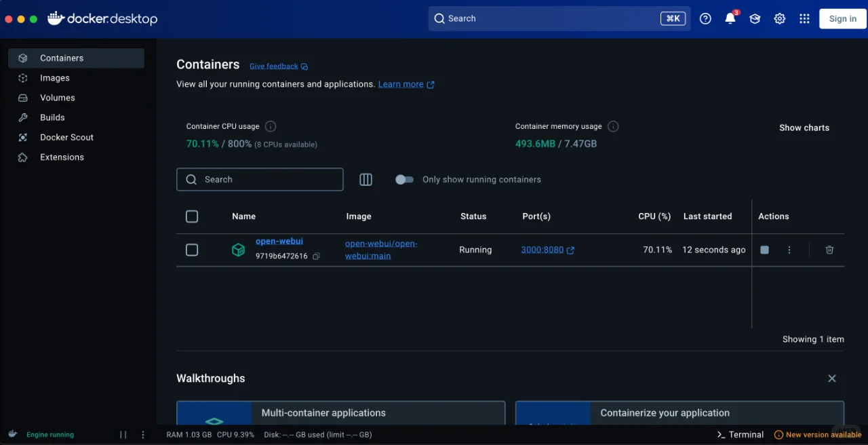This screenshot has height=445, width=868.
Task: Click the Containers sidebar cube icon
Action: point(23,58)
